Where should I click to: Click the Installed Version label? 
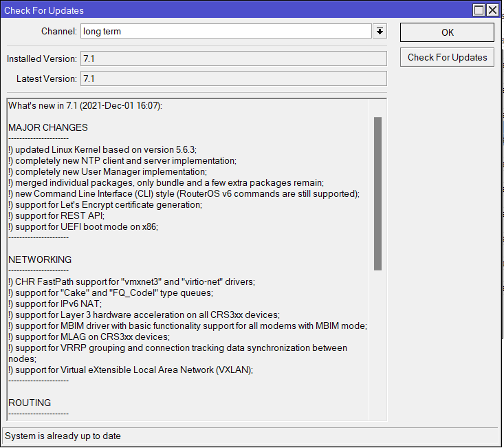coord(42,58)
